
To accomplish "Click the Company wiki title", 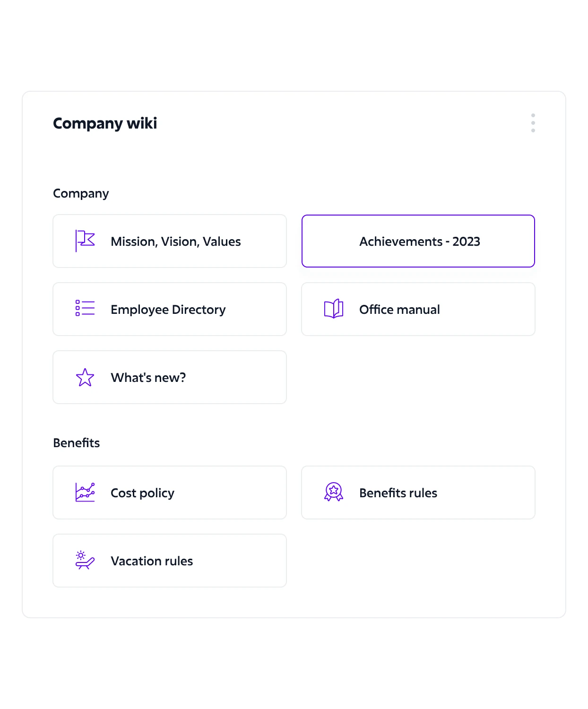I will 105,123.
